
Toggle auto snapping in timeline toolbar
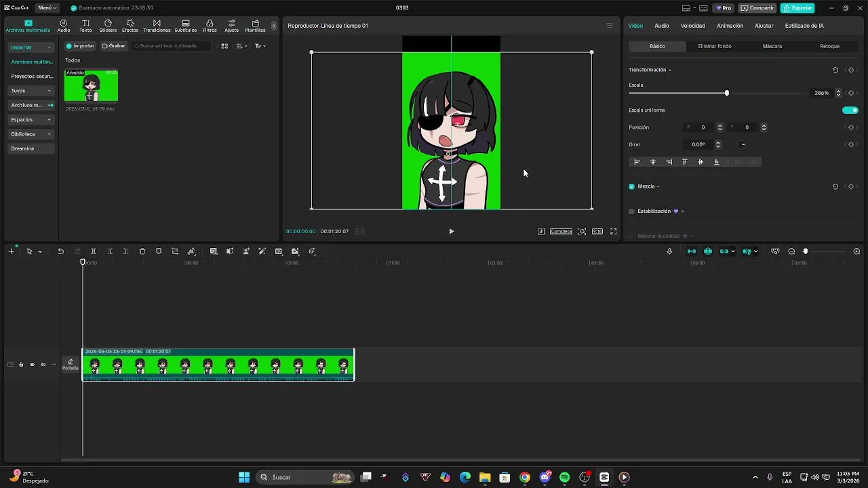[708, 251]
